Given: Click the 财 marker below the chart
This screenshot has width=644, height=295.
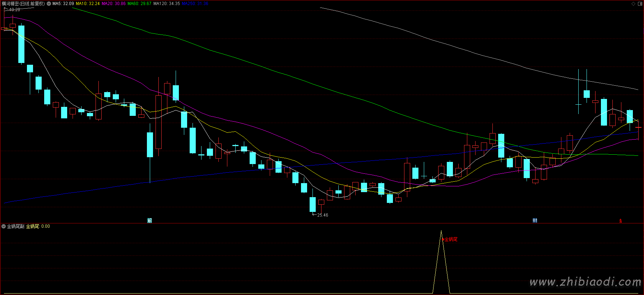Looking at the screenshot, I should coord(535,221).
